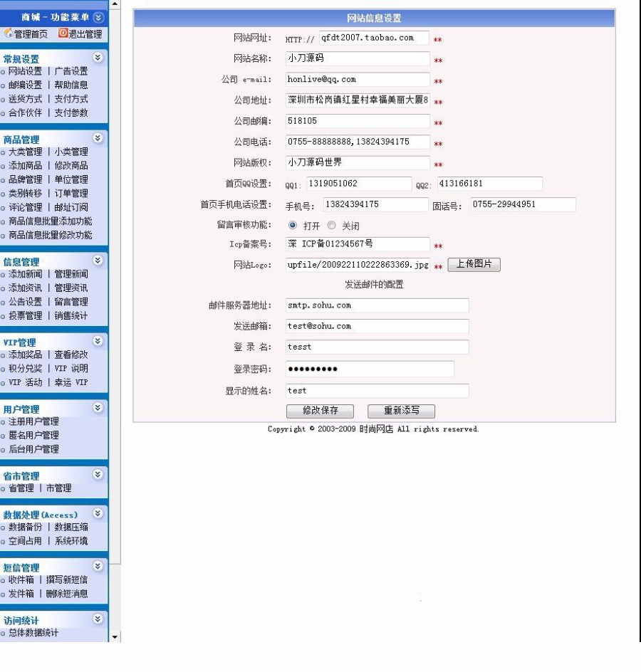Open 商品信息批量修改功能
Image resolution: width=641 pixels, height=672 pixels.
[50, 235]
